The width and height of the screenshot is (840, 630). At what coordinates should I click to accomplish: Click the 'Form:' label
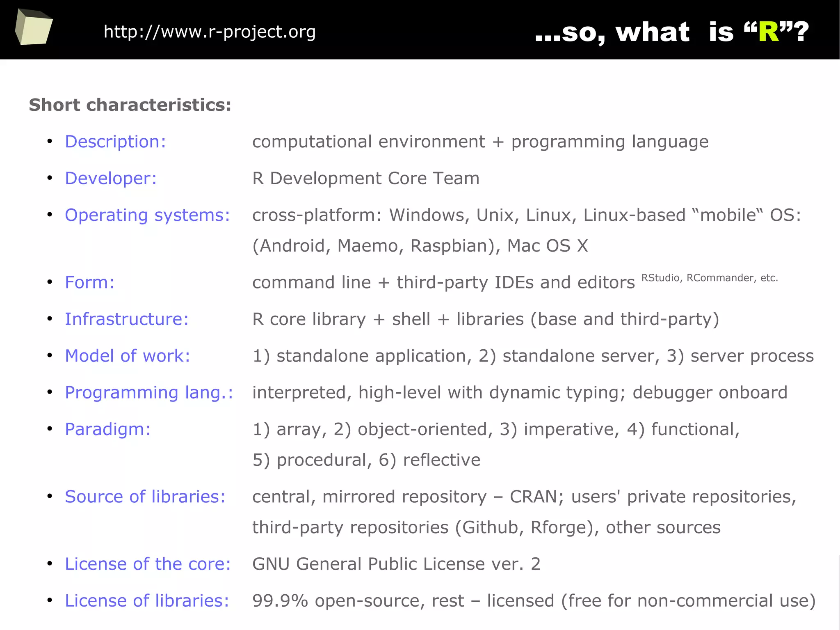(x=89, y=282)
